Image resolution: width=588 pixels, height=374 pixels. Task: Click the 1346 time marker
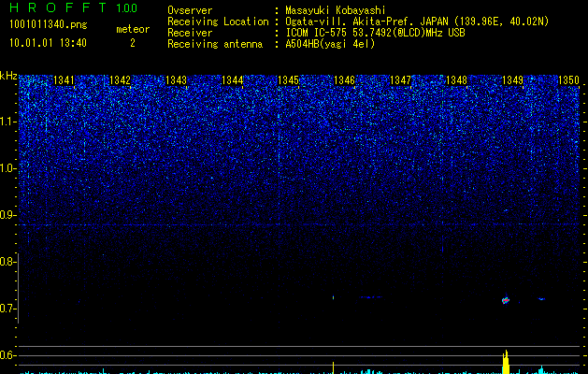tap(344, 80)
